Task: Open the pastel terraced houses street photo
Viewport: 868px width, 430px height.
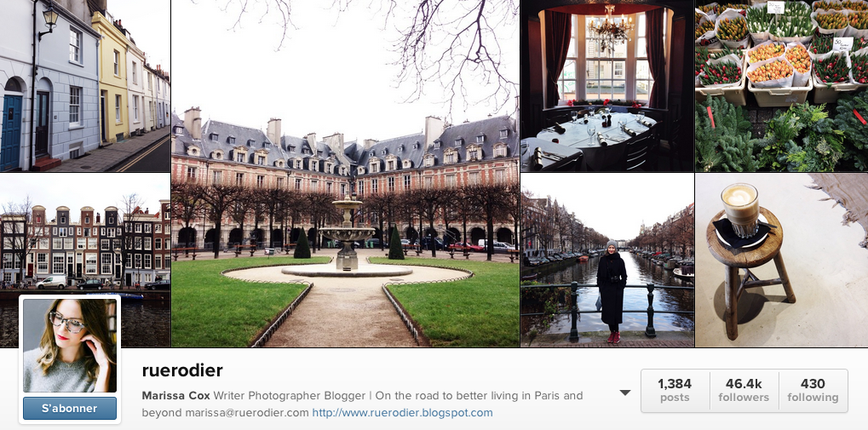Action: 84,86
